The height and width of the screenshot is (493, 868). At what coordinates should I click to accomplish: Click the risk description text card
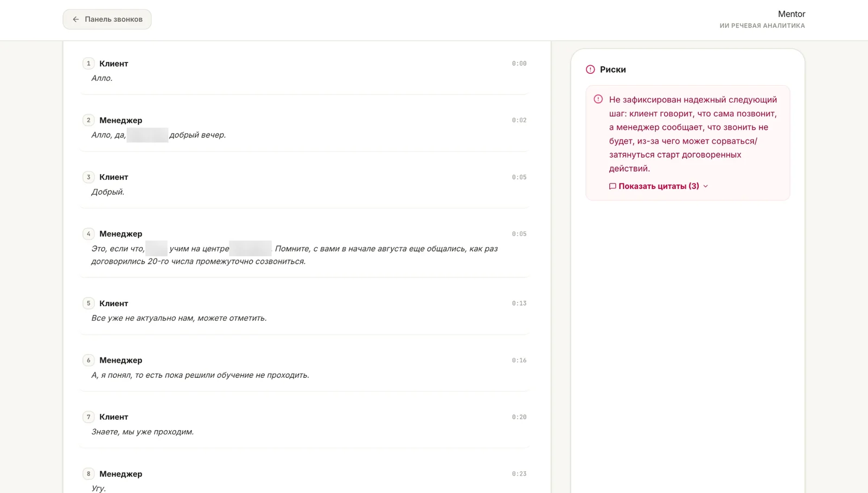coord(688,143)
